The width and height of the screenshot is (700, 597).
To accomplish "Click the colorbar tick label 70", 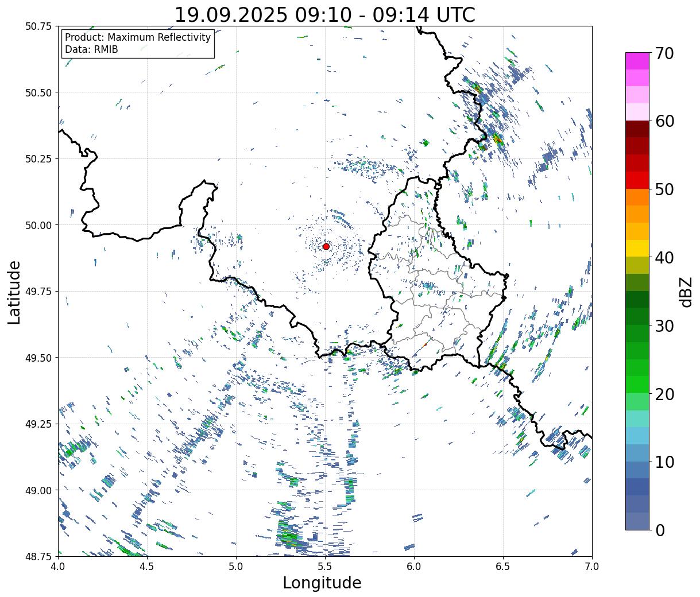I will pos(664,53).
